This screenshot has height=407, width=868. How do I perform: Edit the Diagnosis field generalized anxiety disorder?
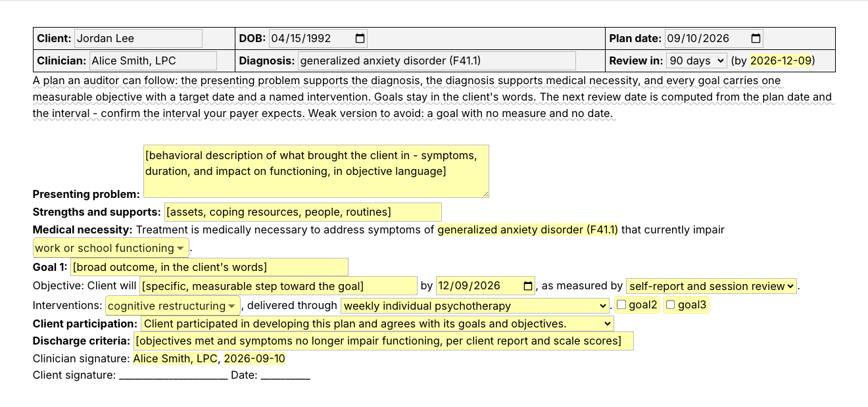(x=437, y=60)
